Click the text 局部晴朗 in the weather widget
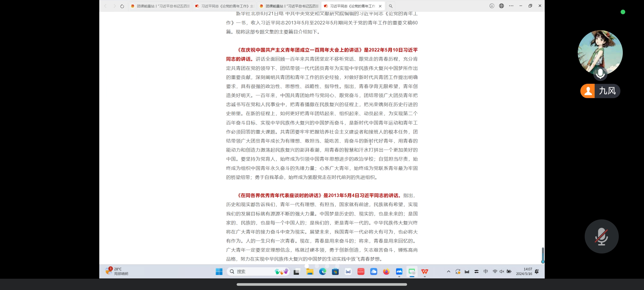Screen dimensions: 644x290 121,274
